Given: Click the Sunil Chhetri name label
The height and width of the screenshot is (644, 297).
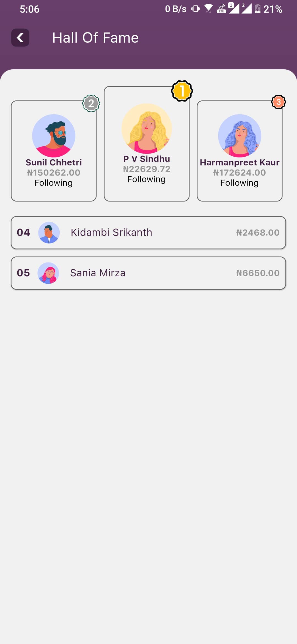Looking at the screenshot, I should (x=54, y=162).
